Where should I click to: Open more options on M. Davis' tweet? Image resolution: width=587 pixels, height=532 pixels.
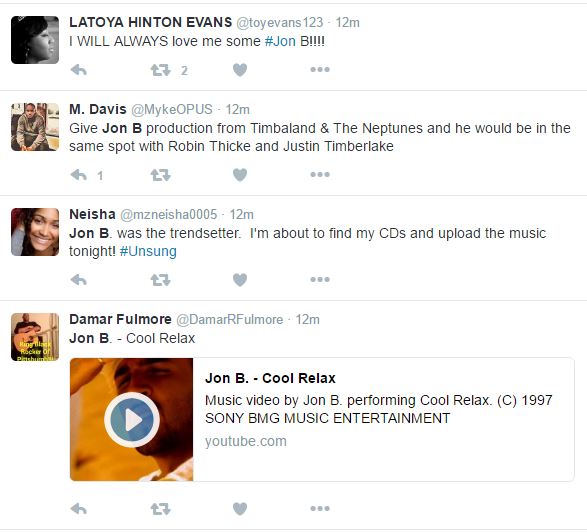coord(320,174)
